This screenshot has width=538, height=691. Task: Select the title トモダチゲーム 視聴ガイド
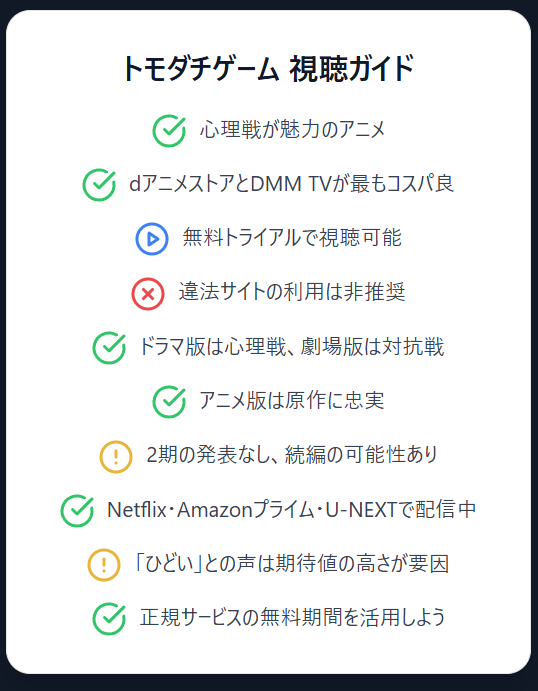268,69
